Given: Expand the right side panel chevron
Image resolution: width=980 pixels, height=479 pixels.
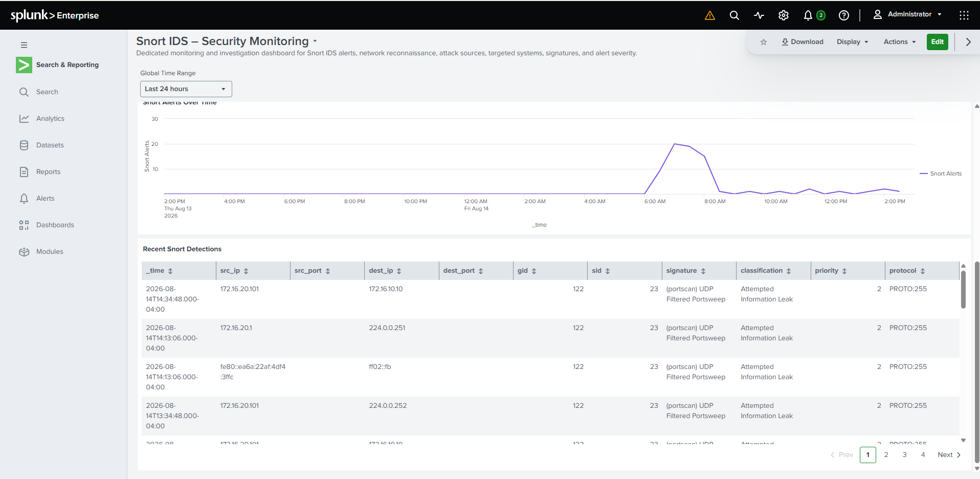Looking at the screenshot, I should [x=968, y=42].
